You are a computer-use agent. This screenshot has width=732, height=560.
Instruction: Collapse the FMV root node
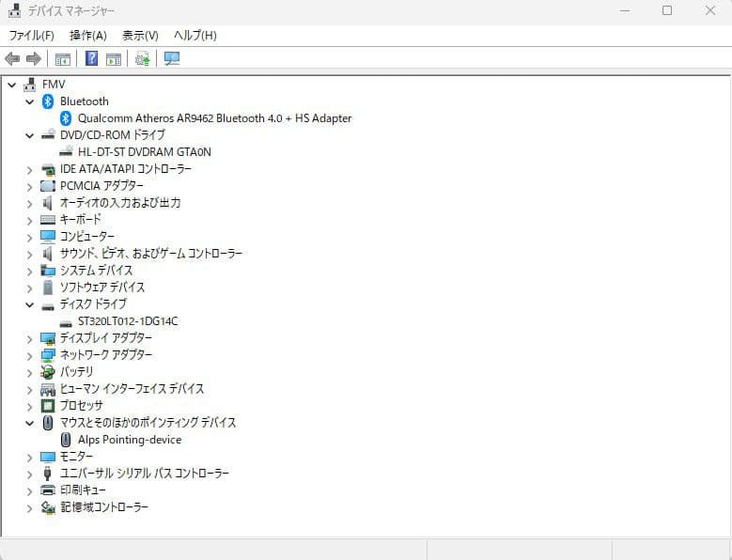[x=12, y=85]
